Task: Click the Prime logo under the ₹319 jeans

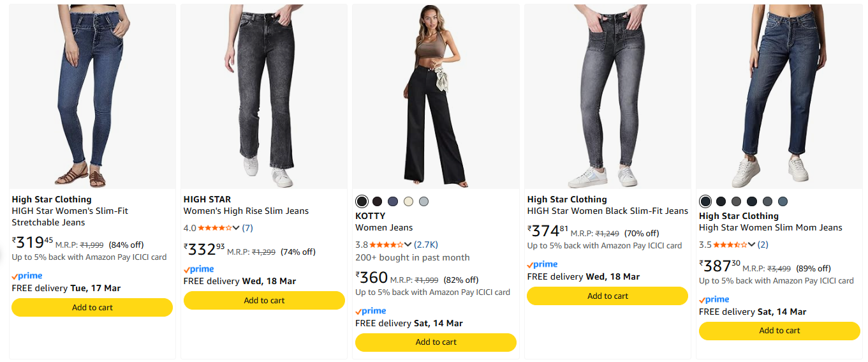Action: [x=27, y=276]
